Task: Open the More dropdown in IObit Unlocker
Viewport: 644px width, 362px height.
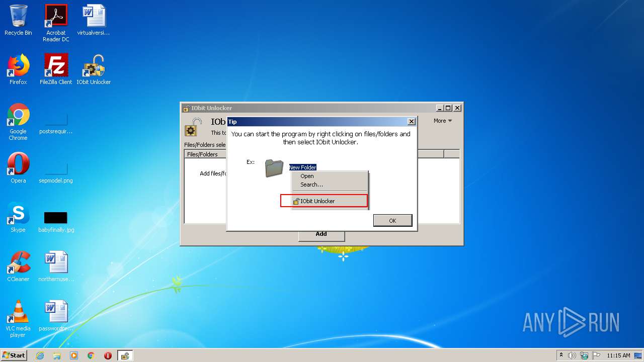Action: click(x=443, y=121)
